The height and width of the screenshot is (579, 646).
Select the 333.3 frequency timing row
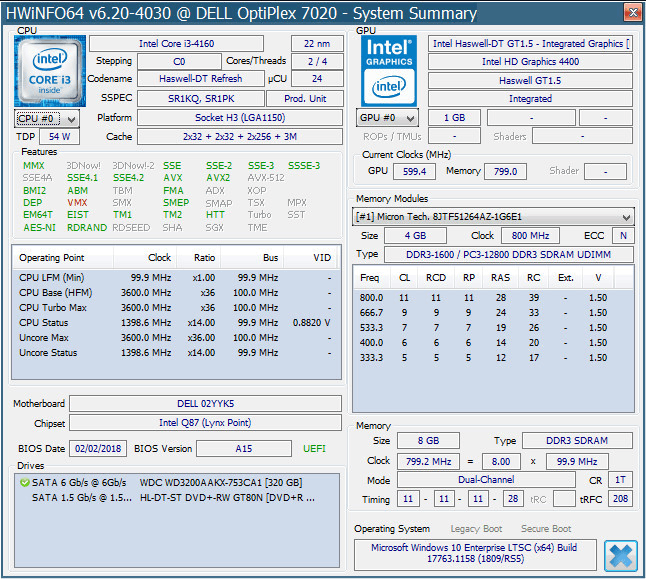tap(493, 358)
